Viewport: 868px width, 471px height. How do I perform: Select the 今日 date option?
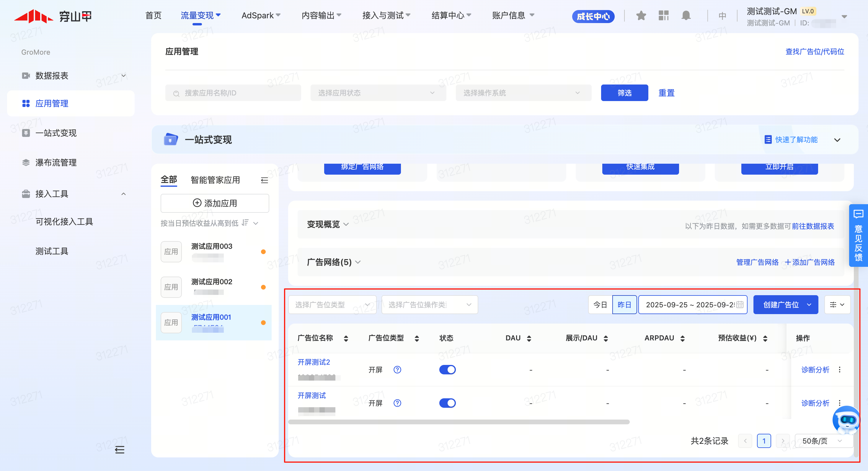point(600,305)
